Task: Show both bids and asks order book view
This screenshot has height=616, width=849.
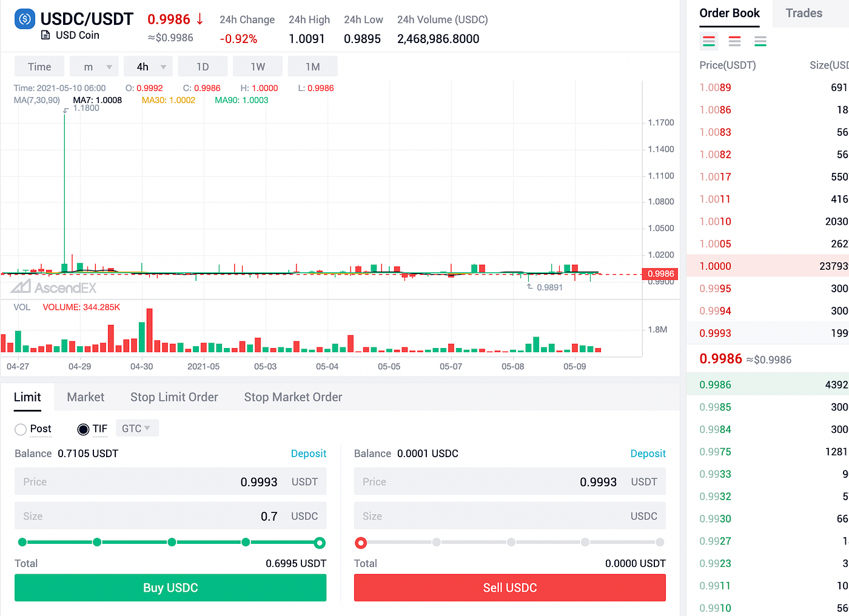Action: coord(709,41)
